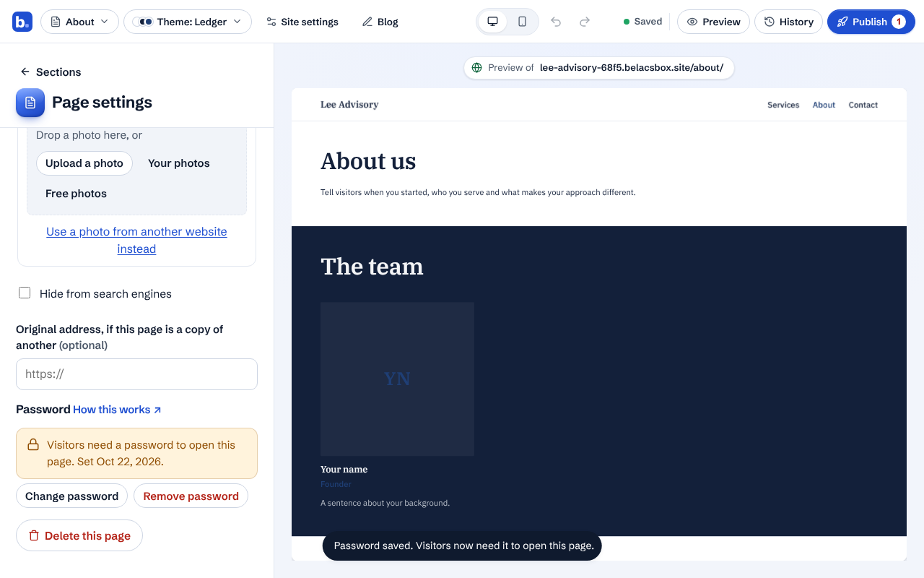Screen dimensions: 924x578
Task: Go to the Blog editor
Action: (380, 22)
